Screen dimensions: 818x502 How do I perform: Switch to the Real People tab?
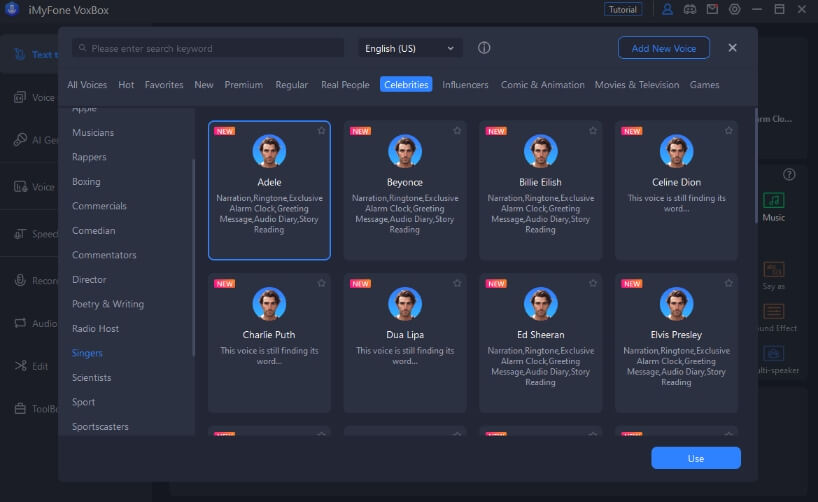[x=345, y=85]
